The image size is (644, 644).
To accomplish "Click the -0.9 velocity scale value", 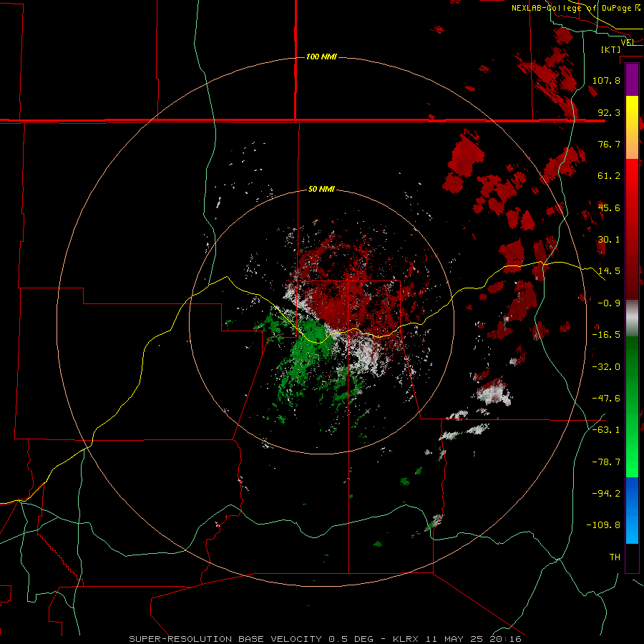I will (609, 303).
